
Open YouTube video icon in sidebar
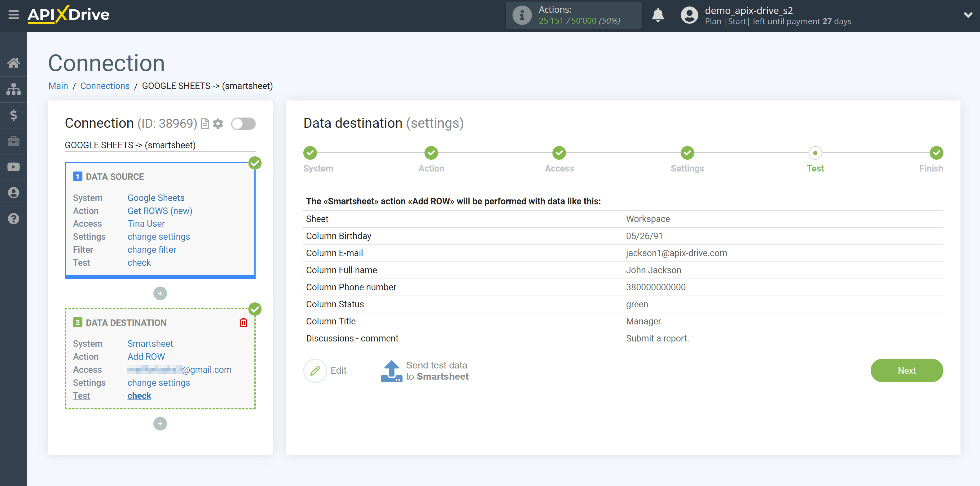click(x=14, y=167)
